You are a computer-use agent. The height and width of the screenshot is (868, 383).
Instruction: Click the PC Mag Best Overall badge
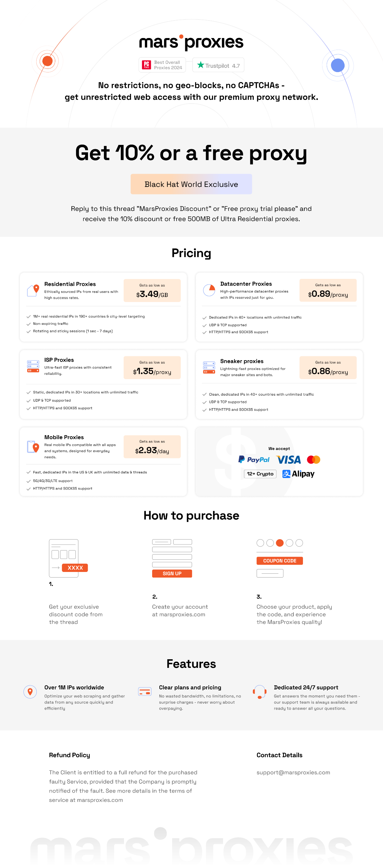162,65
